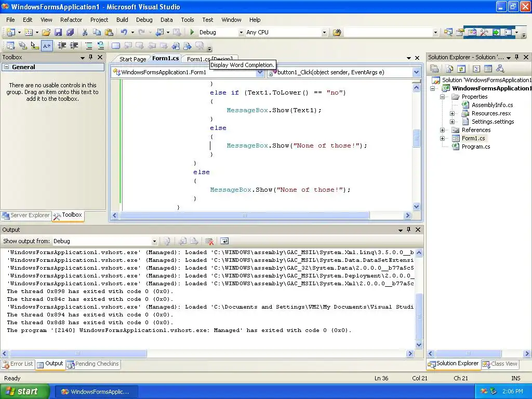Click View Code icon in Solution Explorer
Screen dimensions: 532x399
[x=476, y=69]
